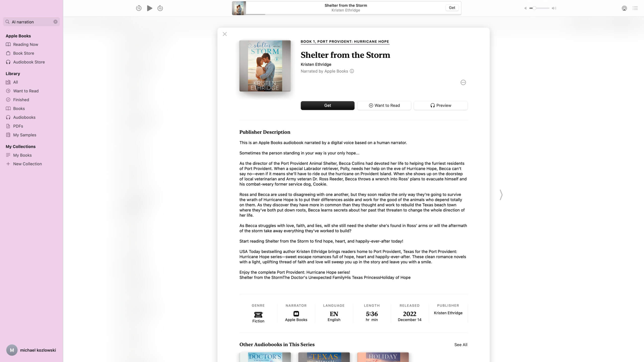
Task: Show info about Apple Books narration
Action: (x=352, y=71)
